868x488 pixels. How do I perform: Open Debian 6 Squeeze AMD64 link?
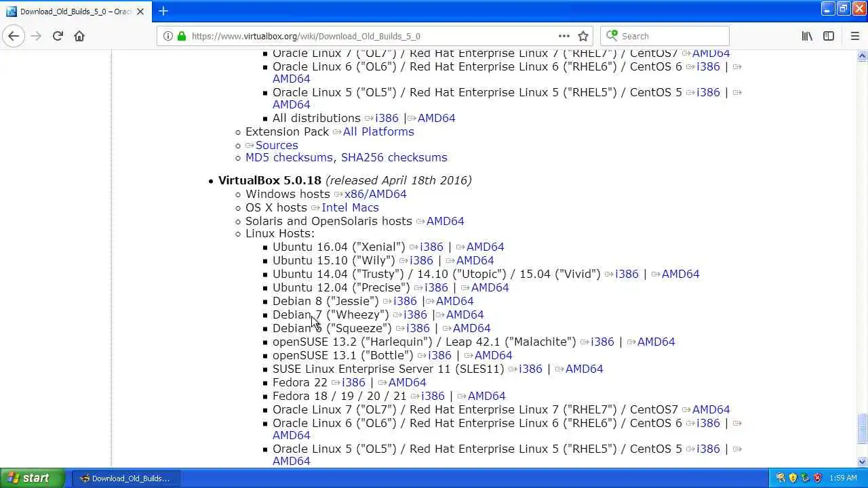tap(471, 328)
